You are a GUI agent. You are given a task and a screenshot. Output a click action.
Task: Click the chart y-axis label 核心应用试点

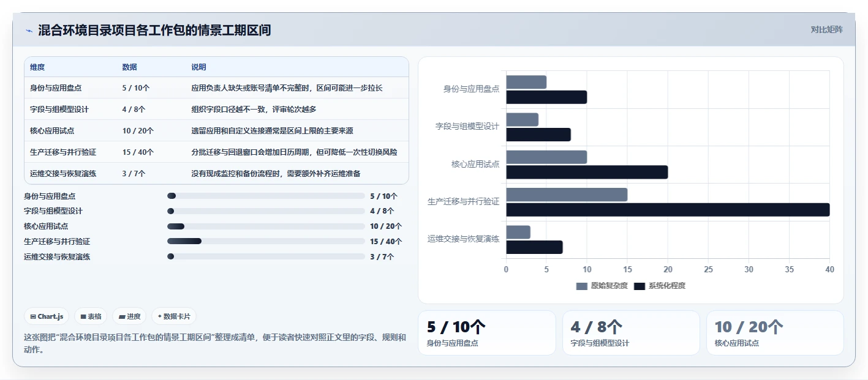point(475,164)
